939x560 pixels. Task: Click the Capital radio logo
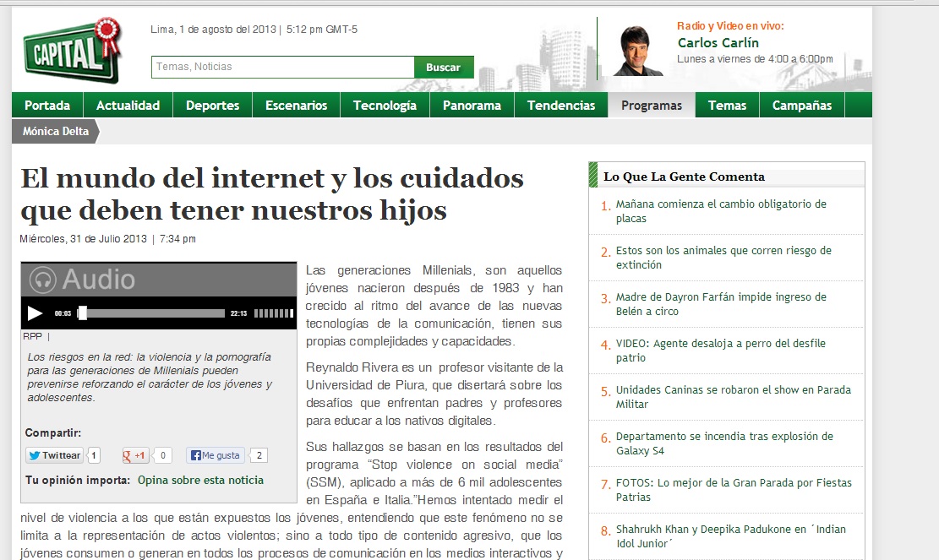71,51
